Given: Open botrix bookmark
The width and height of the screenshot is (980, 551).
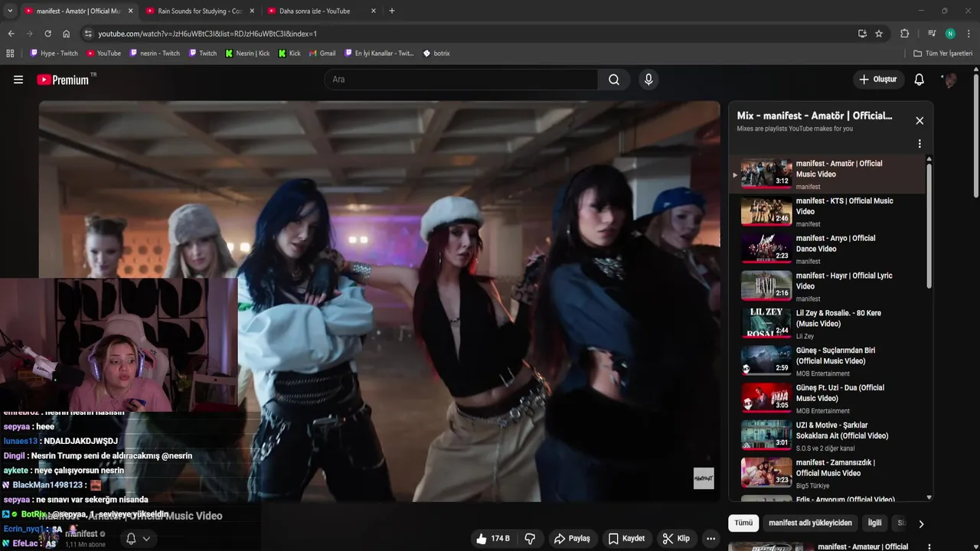Looking at the screenshot, I should pos(436,54).
